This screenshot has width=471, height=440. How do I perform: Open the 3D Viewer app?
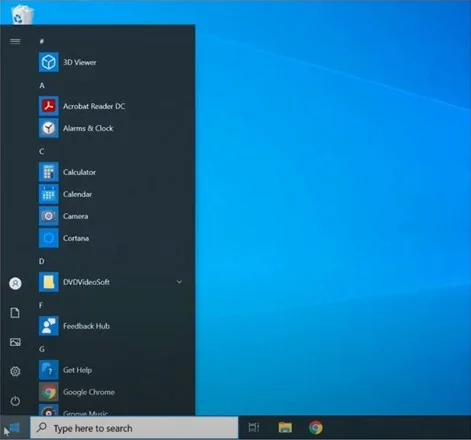pyautogui.click(x=112, y=62)
